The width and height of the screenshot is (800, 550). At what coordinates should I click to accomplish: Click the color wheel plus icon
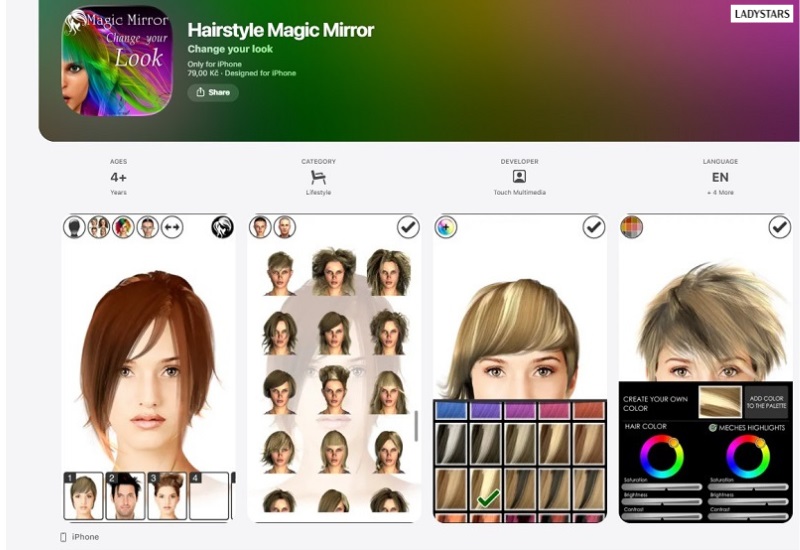point(446,227)
